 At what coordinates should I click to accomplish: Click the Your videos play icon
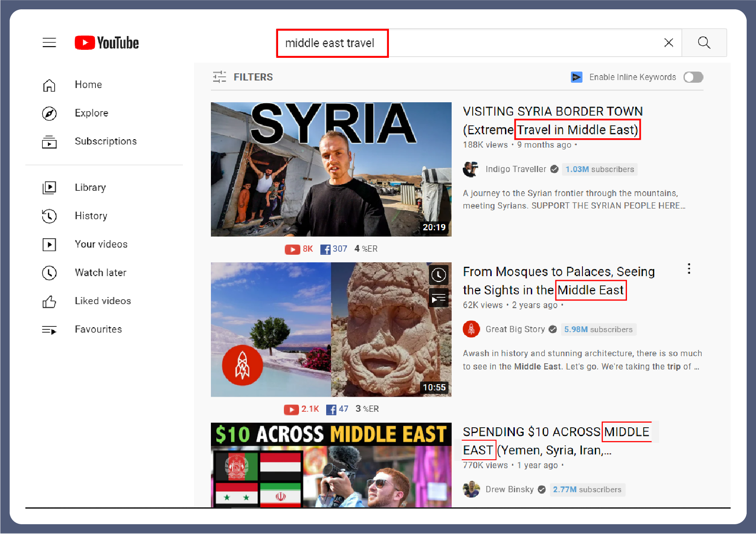(x=49, y=245)
